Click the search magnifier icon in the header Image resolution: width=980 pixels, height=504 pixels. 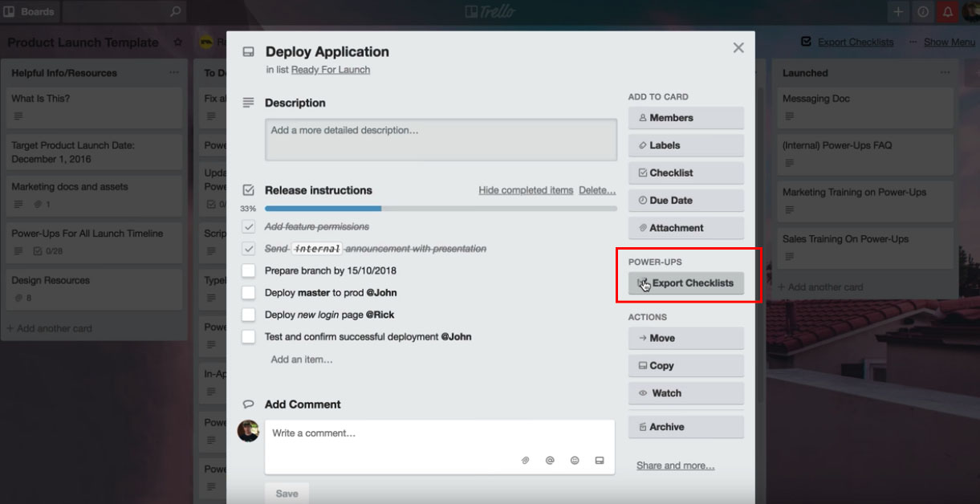pos(176,12)
